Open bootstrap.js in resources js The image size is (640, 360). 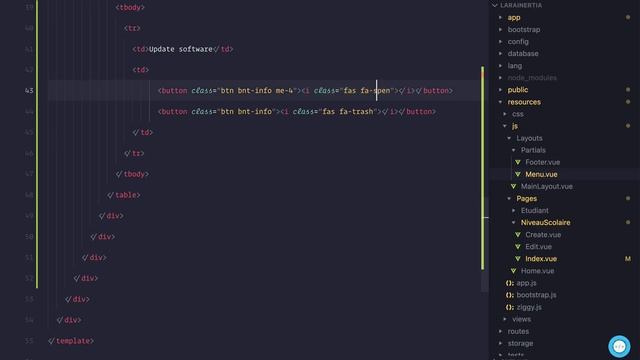536,295
